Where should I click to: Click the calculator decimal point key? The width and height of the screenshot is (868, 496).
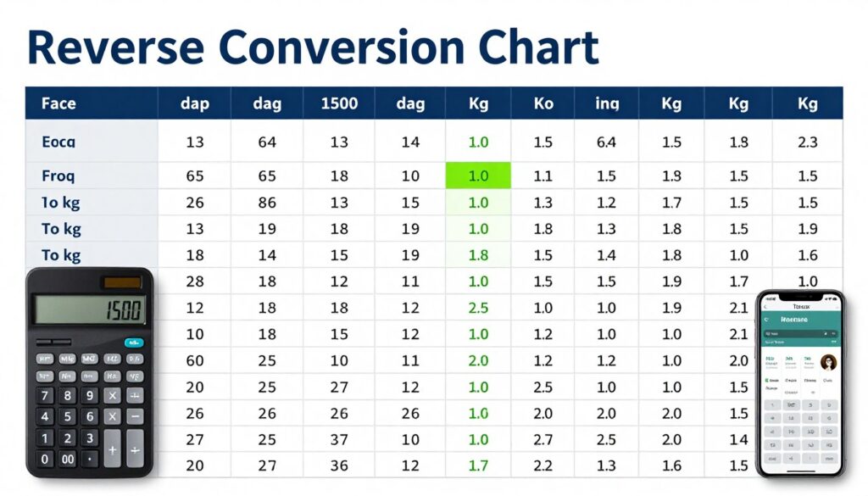pyautogui.click(x=90, y=459)
